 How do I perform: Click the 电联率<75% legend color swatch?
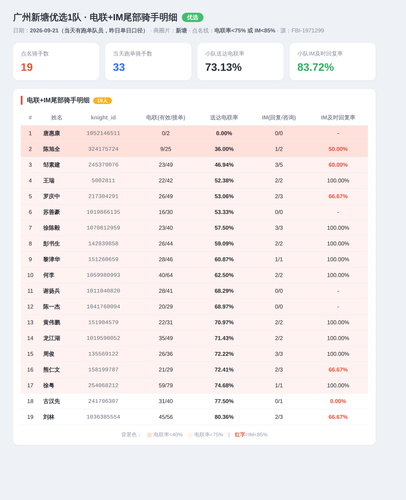tap(190, 435)
